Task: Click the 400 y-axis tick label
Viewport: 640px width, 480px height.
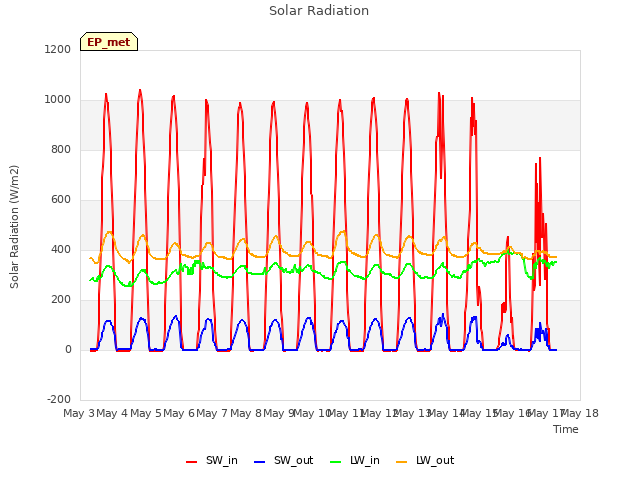Action: [61, 249]
